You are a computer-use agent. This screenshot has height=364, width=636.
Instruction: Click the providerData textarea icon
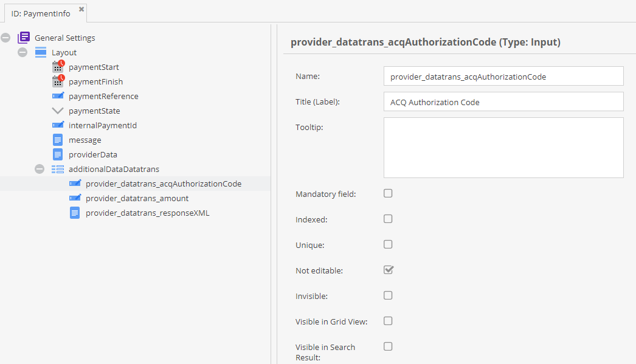(x=58, y=154)
